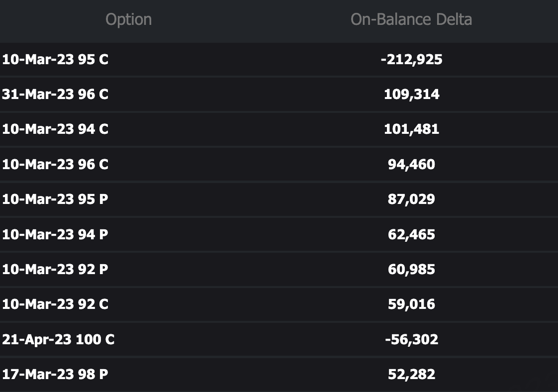Click the -56,302 delta value
Image resolution: width=558 pixels, height=392 pixels.
(x=411, y=339)
